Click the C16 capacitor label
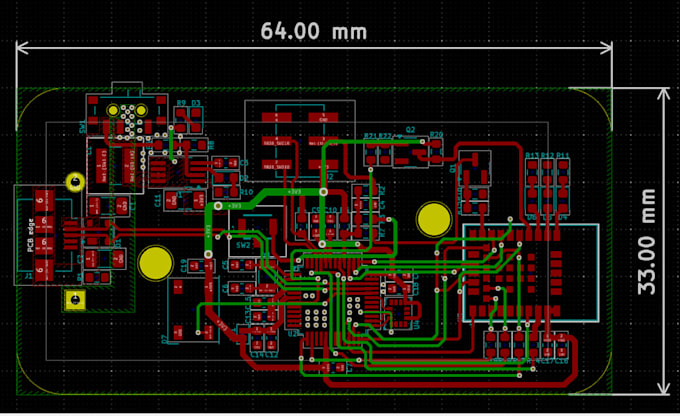Screen dimensions: 680x416 (562, 361)
